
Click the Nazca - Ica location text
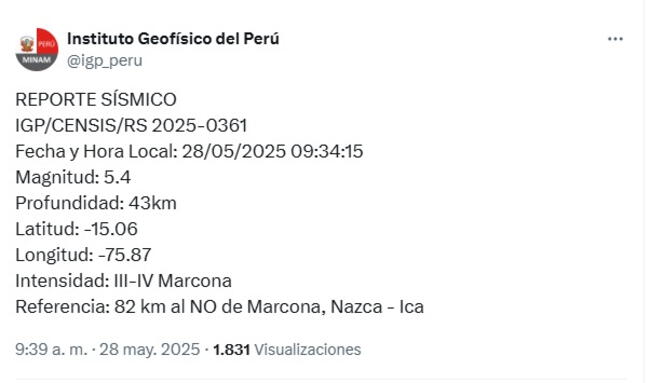click(x=377, y=307)
